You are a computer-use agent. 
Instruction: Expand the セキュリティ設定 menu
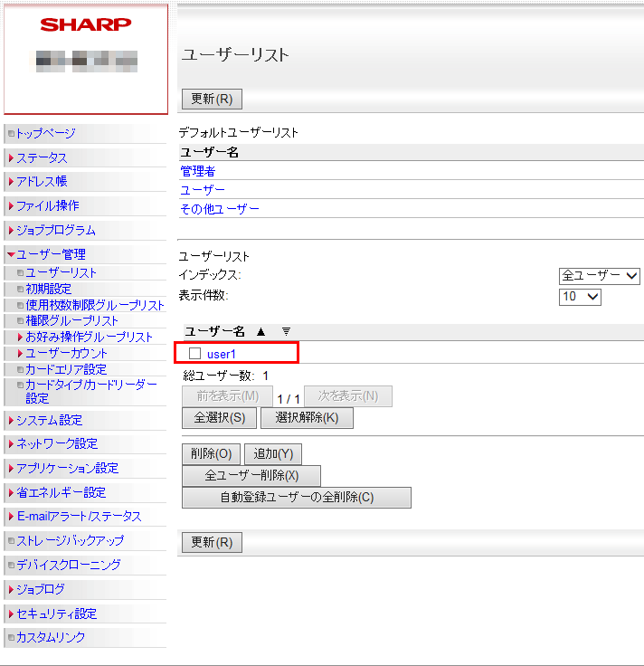click(x=56, y=614)
